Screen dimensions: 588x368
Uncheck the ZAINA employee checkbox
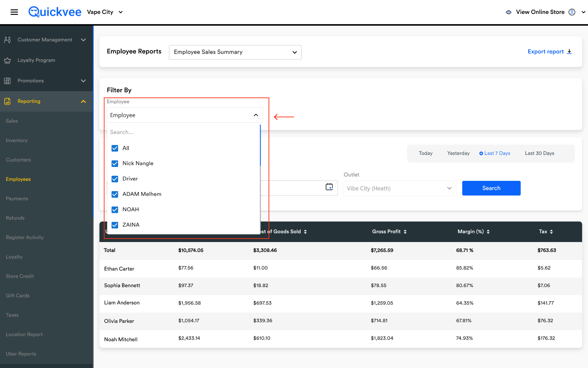[x=115, y=225]
